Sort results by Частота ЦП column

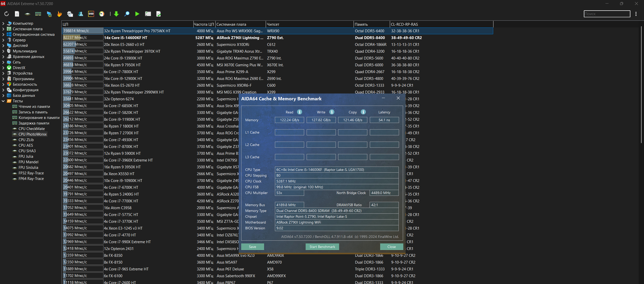[x=204, y=24]
